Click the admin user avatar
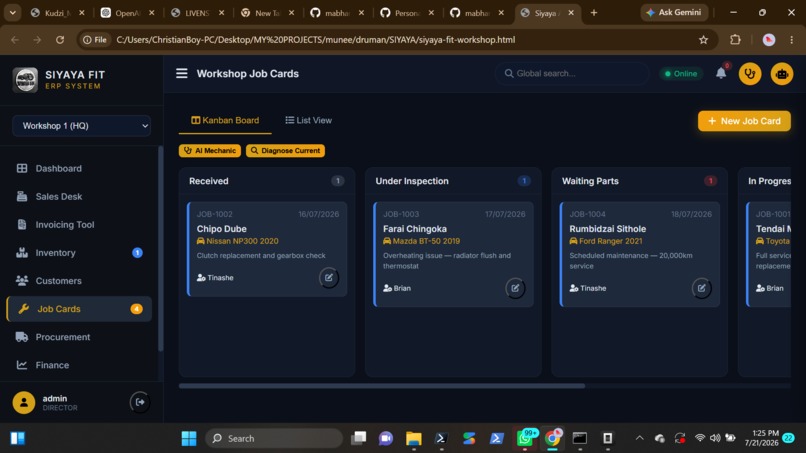 tap(24, 403)
